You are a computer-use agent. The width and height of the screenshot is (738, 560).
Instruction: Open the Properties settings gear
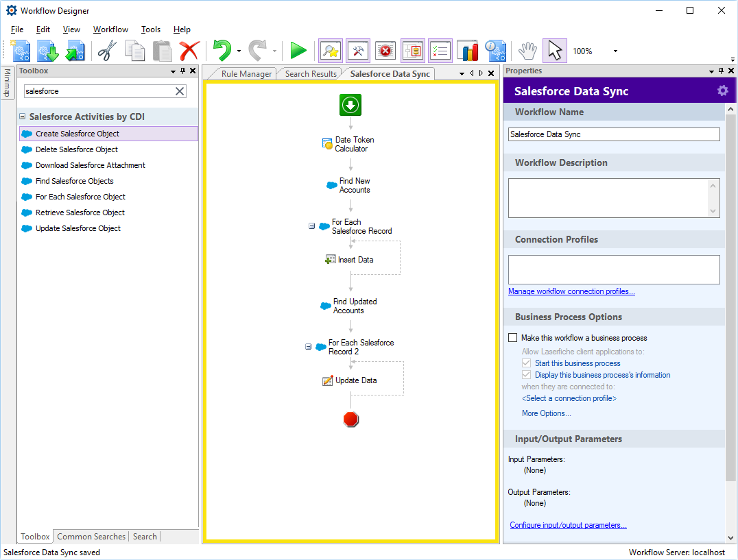(x=722, y=90)
